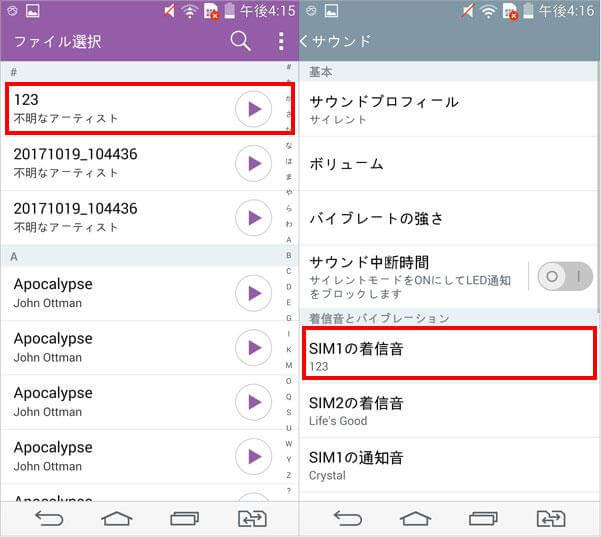Tap Wi-Fi status icon in left status bar
601x537 pixels.
(189, 11)
